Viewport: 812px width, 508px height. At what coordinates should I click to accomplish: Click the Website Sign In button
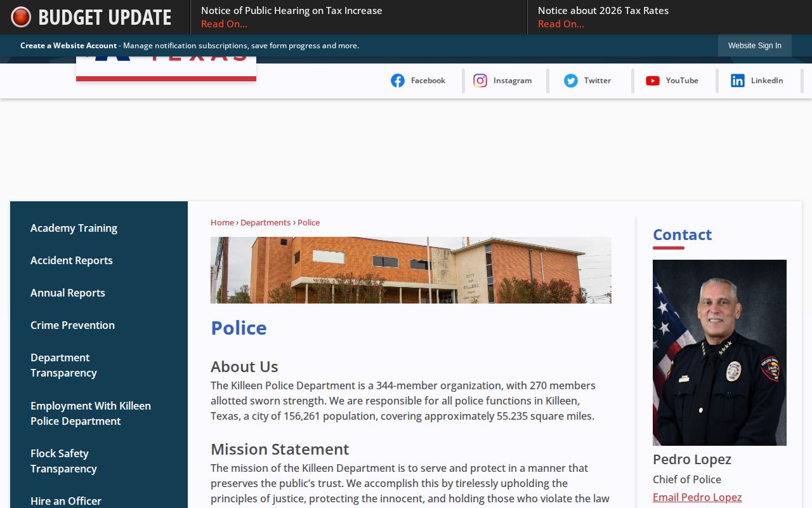755,46
